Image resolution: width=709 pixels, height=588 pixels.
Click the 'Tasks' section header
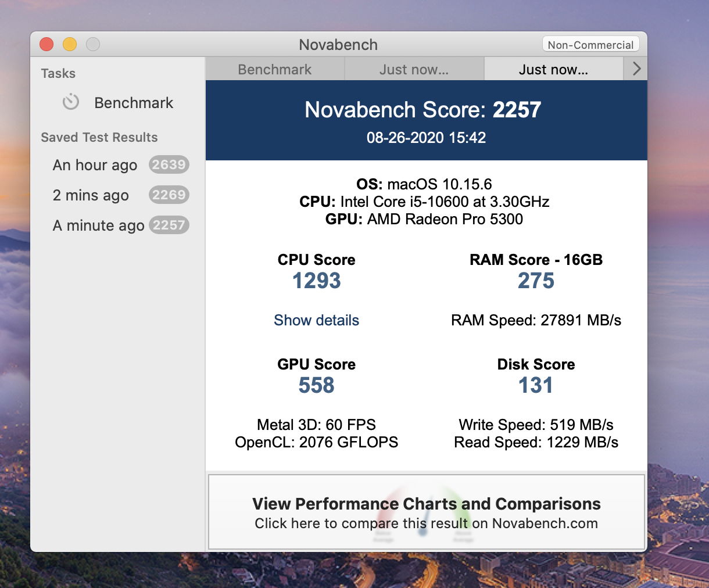pos(58,73)
